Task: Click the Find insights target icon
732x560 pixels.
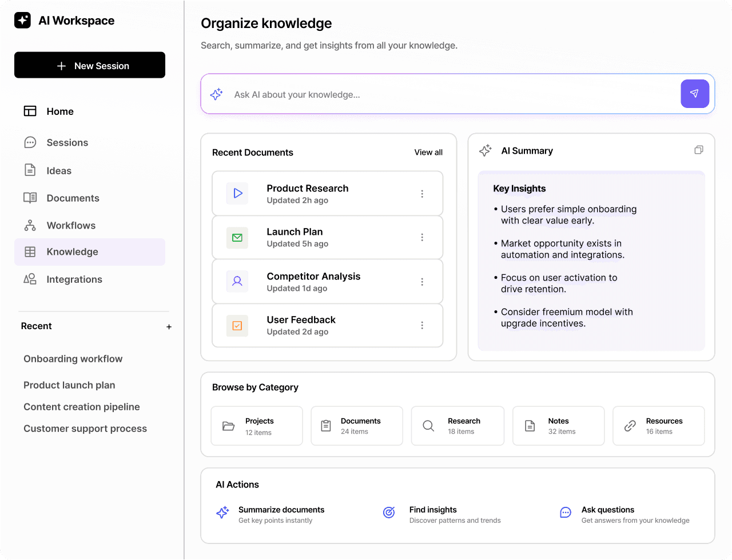Action: [x=389, y=512]
